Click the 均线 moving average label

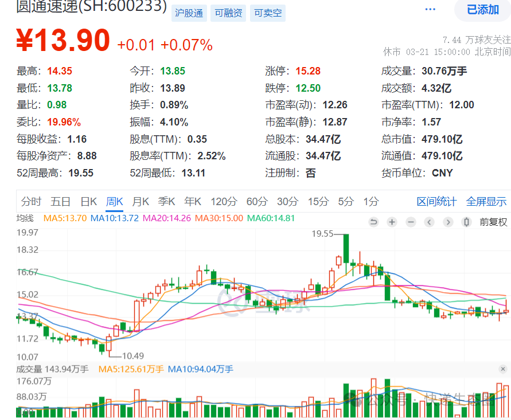pyautogui.click(x=25, y=218)
